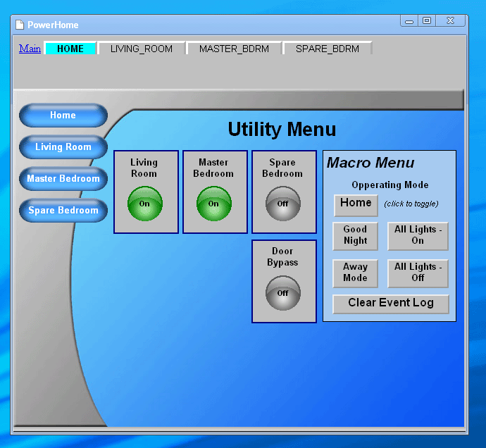
Task: Switch to the LIVING_ROOM tab
Action: [x=142, y=49]
